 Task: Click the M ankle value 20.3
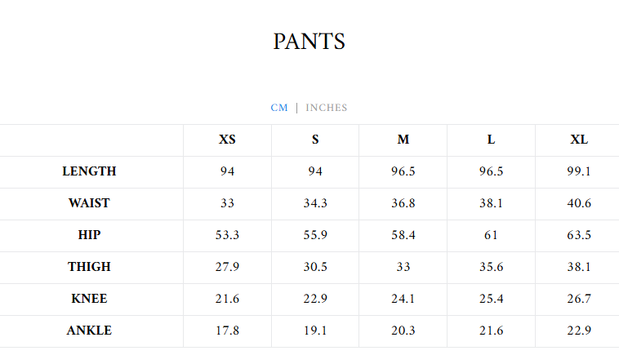[403, 331]
